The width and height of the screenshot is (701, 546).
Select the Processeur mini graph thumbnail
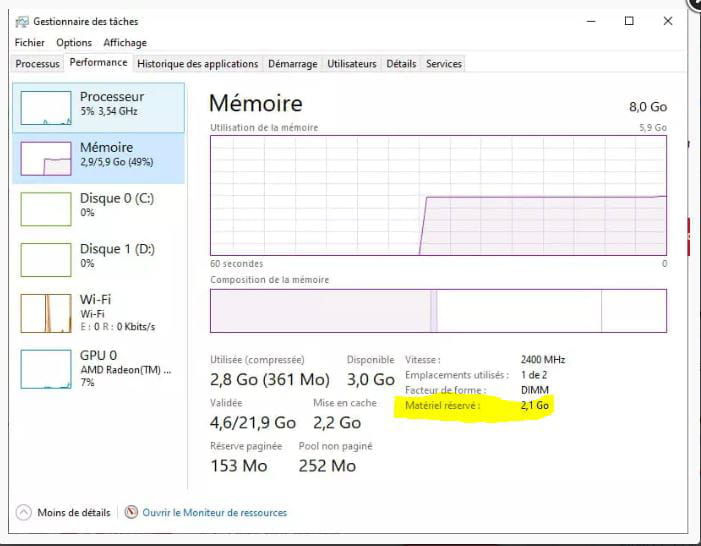point(46,108)
